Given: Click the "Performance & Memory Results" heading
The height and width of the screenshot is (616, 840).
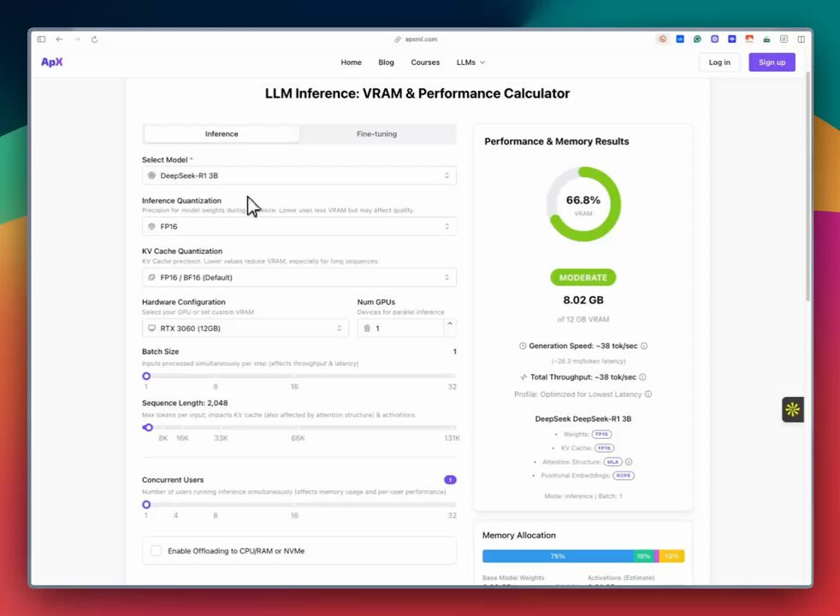Looking at the screenshot, I should click(557, 141).
